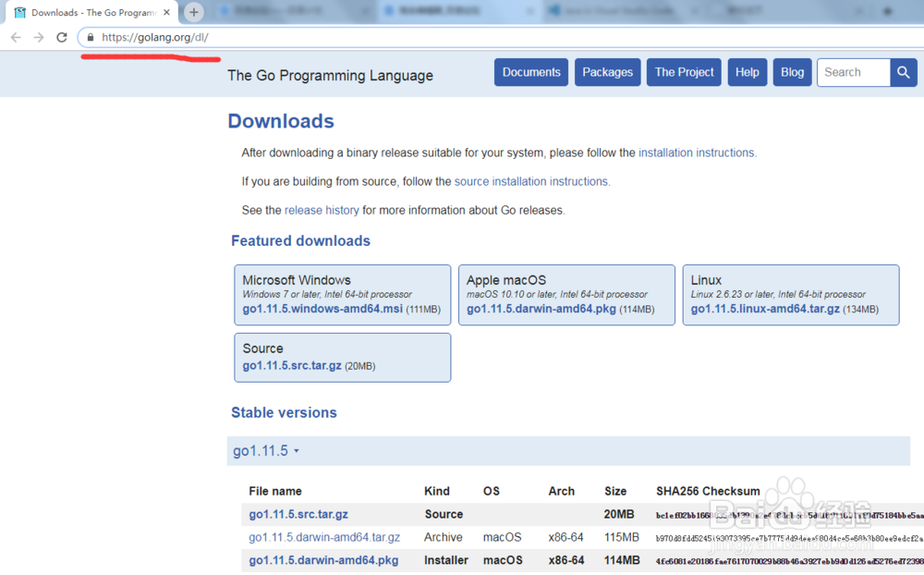Click the Archive kind cell

click(x=444, y=537)
